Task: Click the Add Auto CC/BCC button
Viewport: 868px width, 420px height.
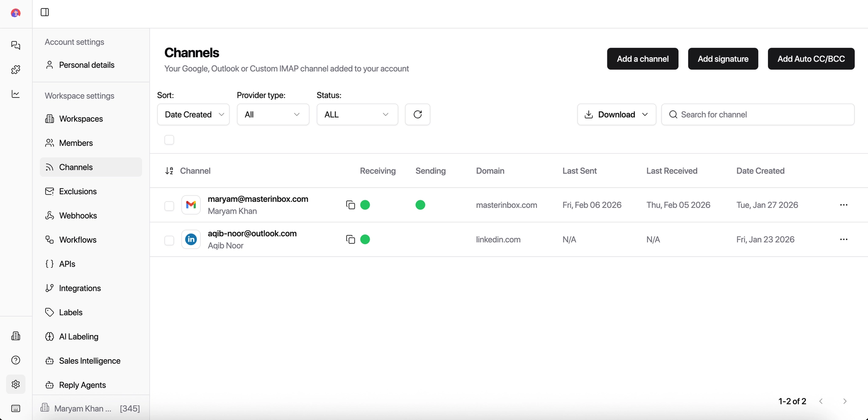Action: (x=811, y=59)
